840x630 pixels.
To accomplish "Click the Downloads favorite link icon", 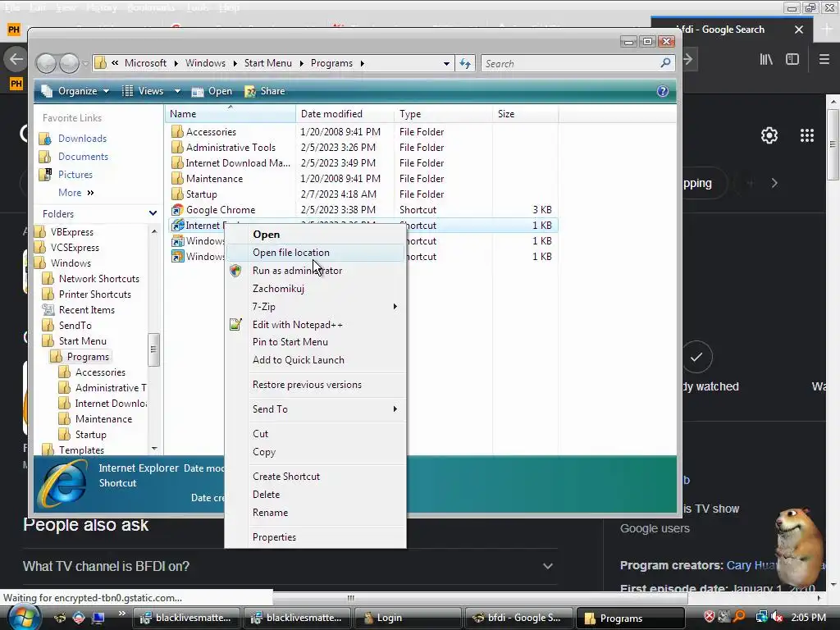I will (46, 139).
